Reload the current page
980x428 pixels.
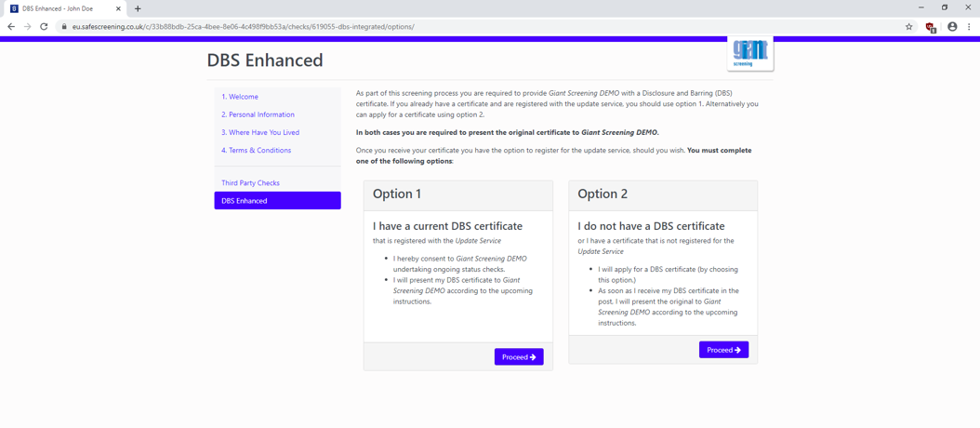pos(44,27)
